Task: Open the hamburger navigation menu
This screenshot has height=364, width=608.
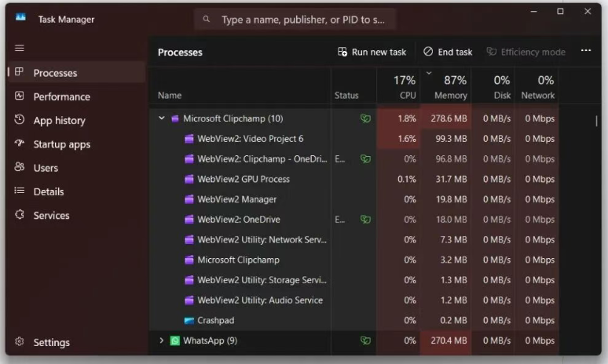Action: 20,48
